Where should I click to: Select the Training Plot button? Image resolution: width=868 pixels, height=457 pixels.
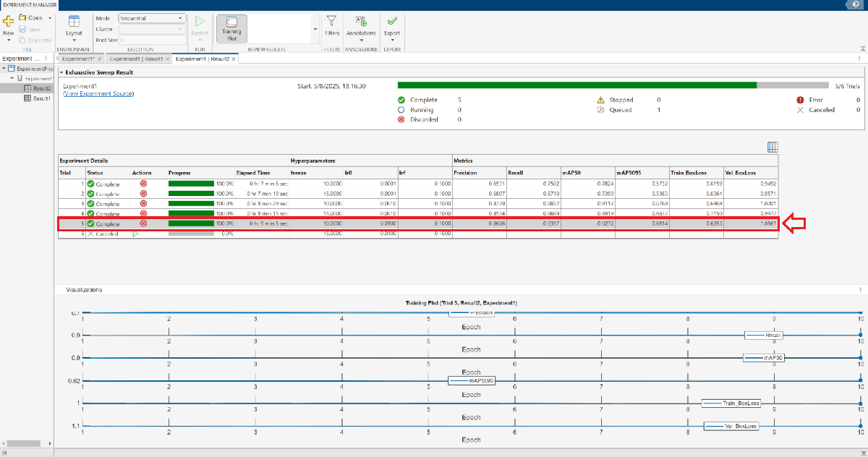pos(231,29)
